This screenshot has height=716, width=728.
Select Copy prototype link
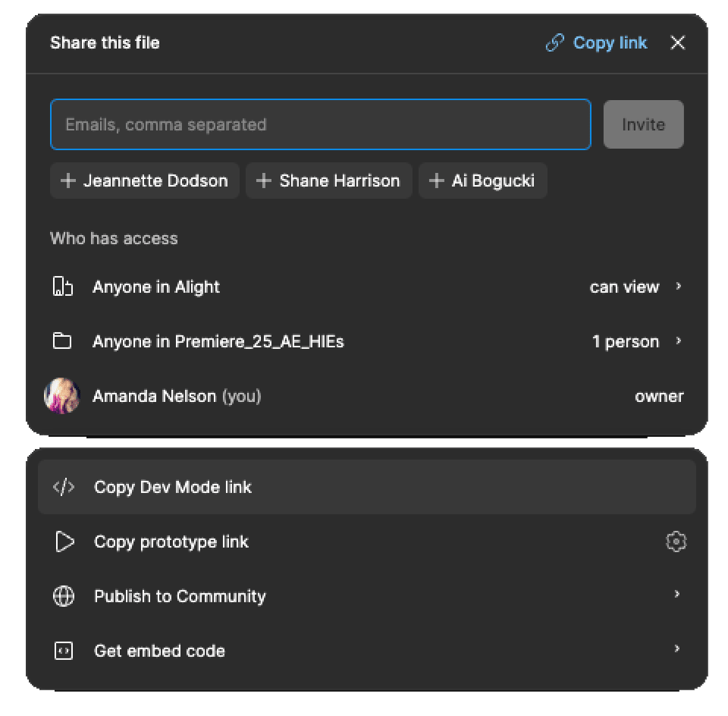coord(171,542)
